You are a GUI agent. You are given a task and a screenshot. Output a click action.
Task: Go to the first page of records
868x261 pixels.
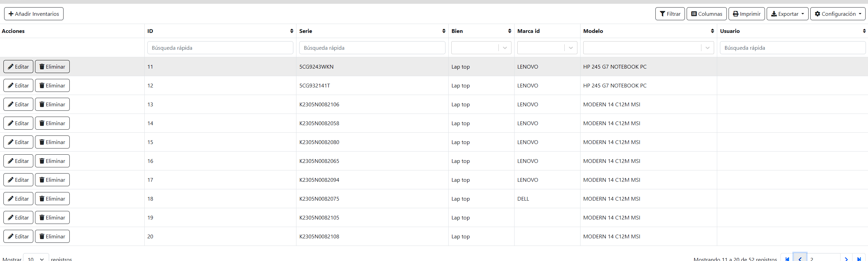pyautogui.click(x=787, y=259)
